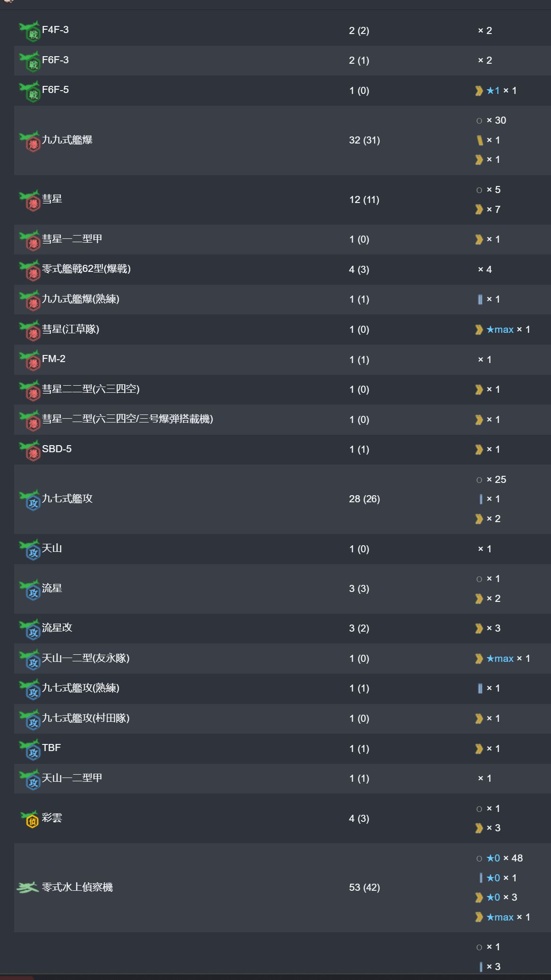
Task: Click the ★max label for 彗星(江草隊)
Action: (500, 329)
